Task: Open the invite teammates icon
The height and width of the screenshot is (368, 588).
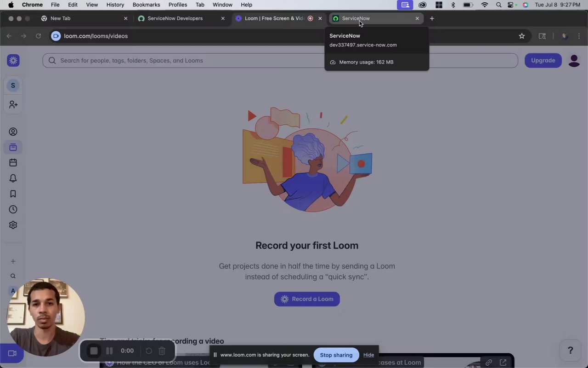Action: pyautogui.click(x=13, y=105)
